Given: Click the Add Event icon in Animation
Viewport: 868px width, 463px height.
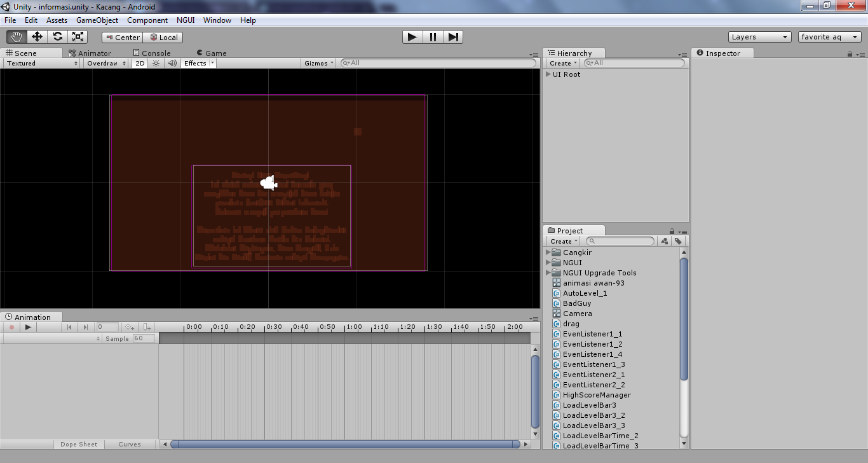Looking at the screenshot, I should click(147, 327).
